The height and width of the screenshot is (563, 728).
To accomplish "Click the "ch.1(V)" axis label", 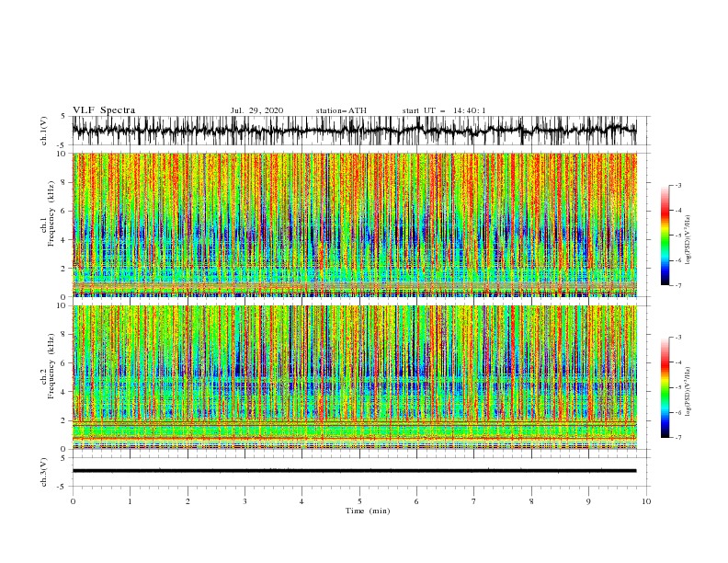I will click(44, 131).
